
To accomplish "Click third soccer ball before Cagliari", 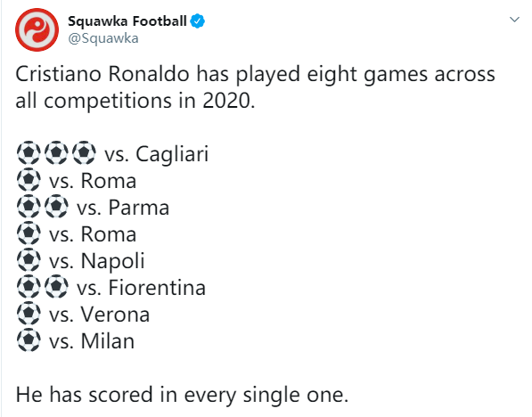I will [84, 152].
